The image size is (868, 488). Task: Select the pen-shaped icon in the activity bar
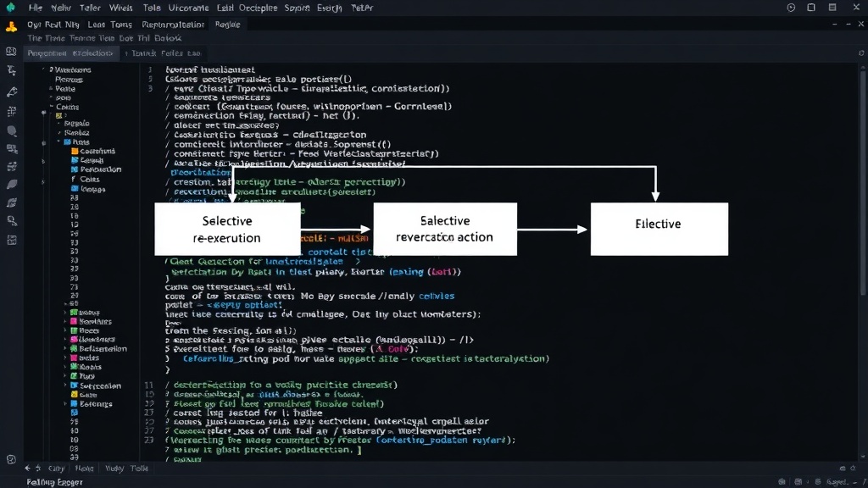(x=12, y=91)
